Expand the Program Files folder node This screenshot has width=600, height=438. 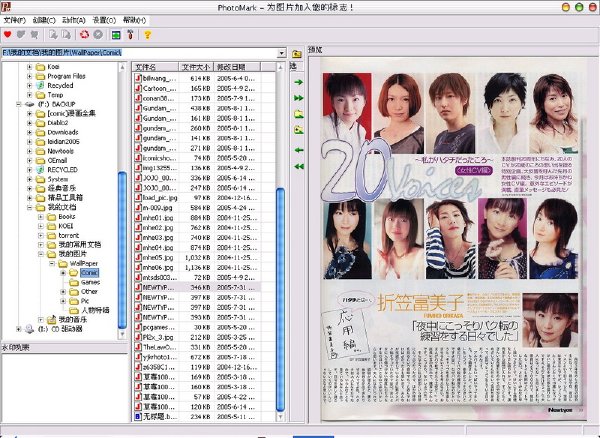29,76
